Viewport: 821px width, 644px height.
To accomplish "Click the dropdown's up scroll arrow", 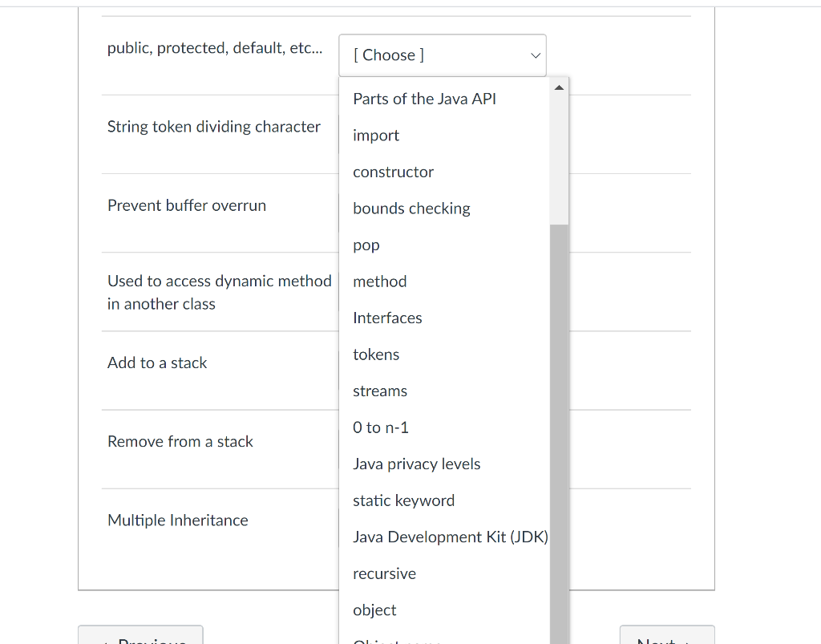I will pyautogui.click(x=559, y=86).
